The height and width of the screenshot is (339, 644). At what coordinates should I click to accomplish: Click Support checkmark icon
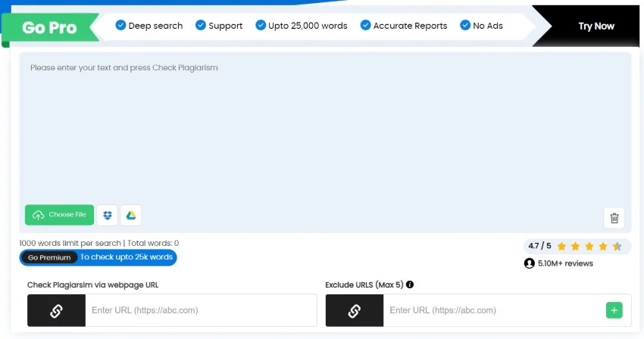[x=201, y=25]
